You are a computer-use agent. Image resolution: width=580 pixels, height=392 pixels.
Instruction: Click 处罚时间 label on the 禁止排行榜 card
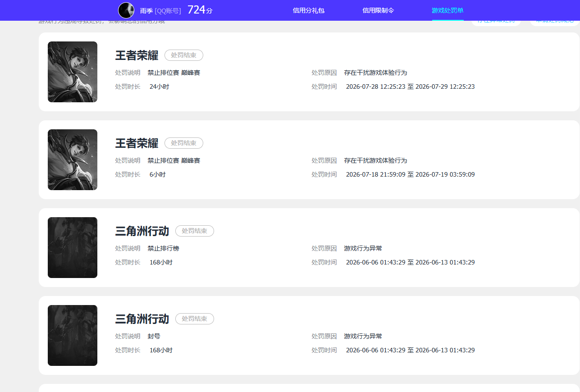324,262
